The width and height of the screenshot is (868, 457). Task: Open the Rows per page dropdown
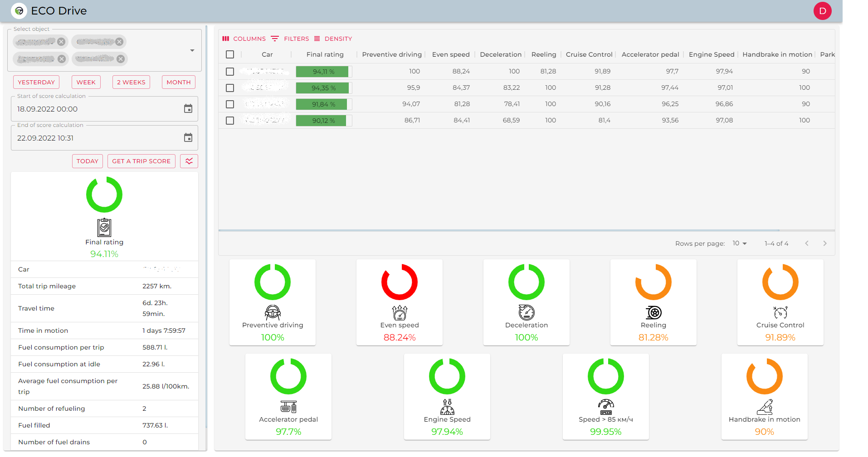[x=740, y=243]
